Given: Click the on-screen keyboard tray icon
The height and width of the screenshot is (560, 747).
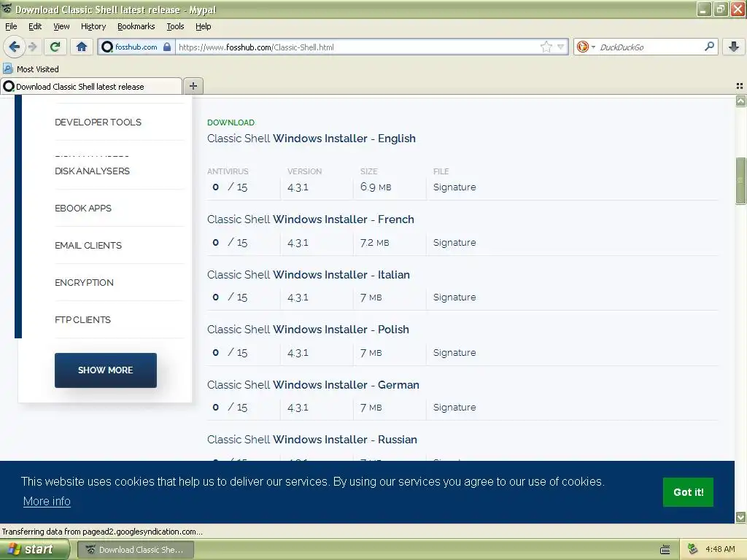Looking at the screenshot, I should [x=665, y=550].
